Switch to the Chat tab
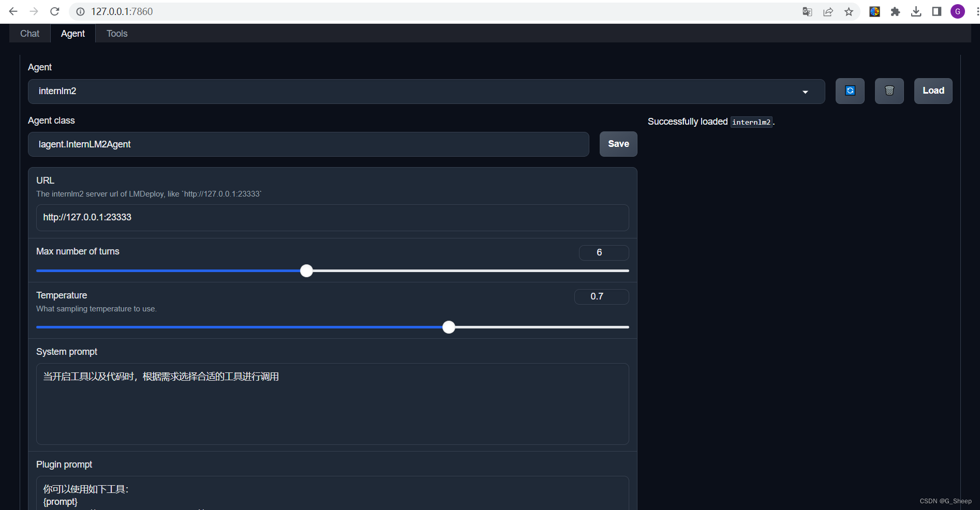 pos(30,34)
